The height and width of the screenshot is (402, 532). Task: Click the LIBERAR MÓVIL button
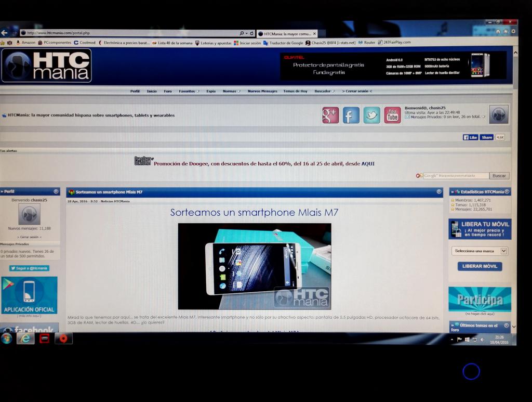click(480, 266)
